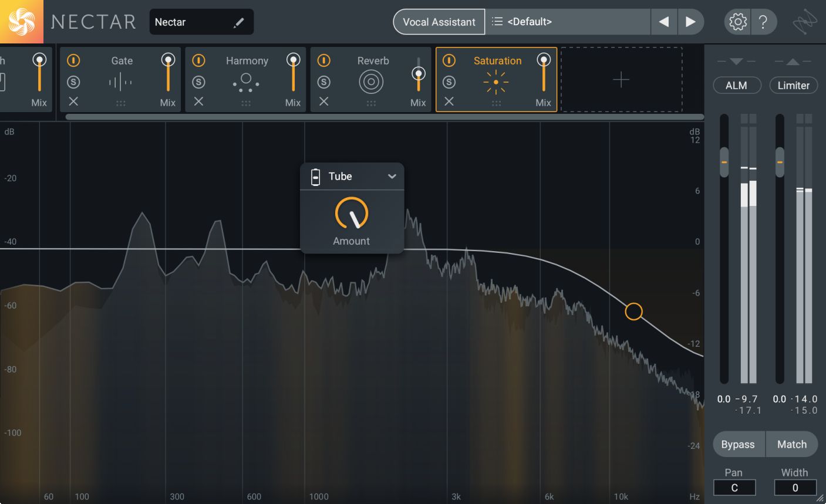Enable ALM auto level mode

(x=736, y=86)
